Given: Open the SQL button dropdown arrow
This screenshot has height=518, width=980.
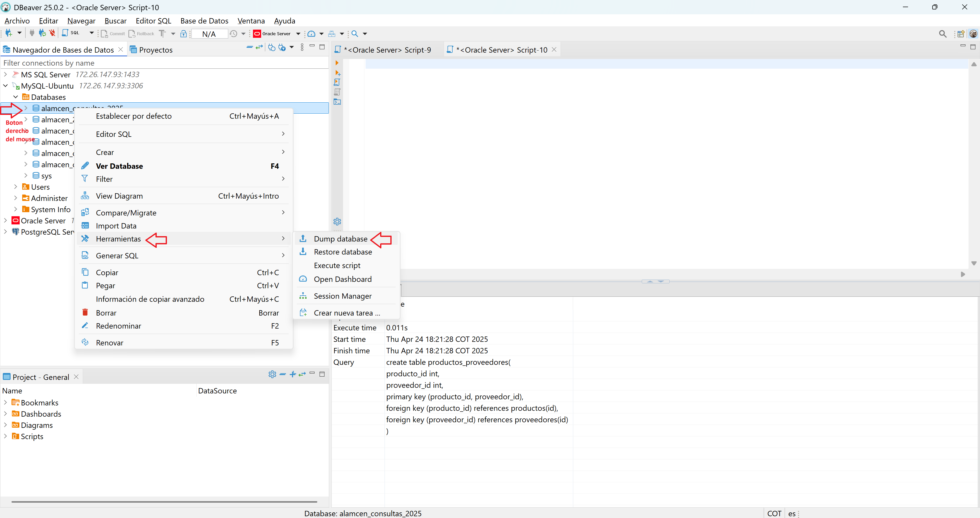Looking at the screenshot, I should pos(91,33).
